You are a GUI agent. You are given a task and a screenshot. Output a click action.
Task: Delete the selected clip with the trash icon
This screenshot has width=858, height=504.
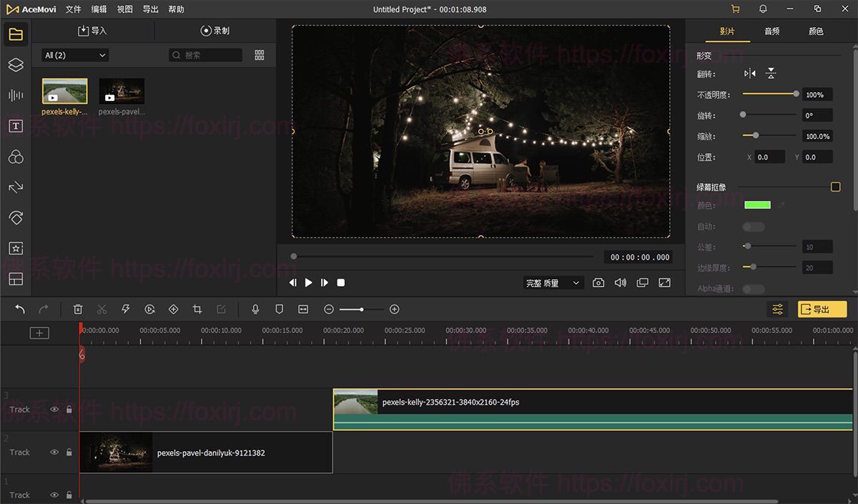(x=78, y=309)
